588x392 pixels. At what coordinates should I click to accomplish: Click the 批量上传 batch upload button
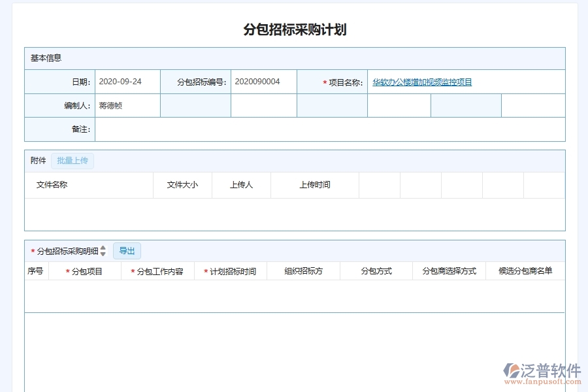[72, 160]
